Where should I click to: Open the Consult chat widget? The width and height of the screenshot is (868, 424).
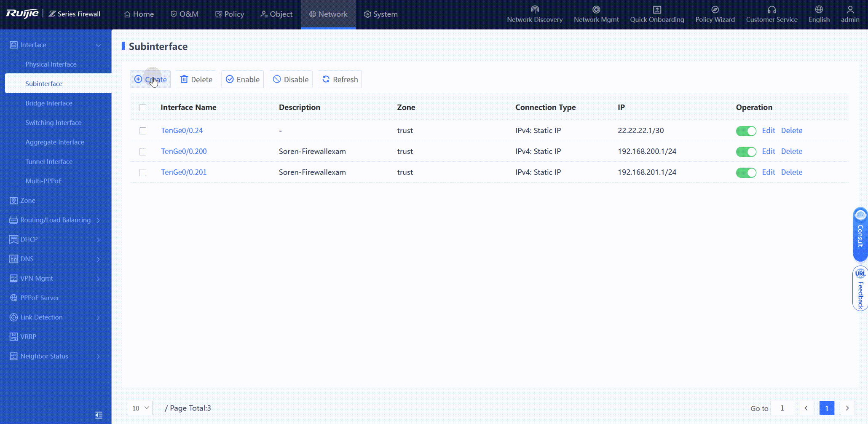(860, 234)
